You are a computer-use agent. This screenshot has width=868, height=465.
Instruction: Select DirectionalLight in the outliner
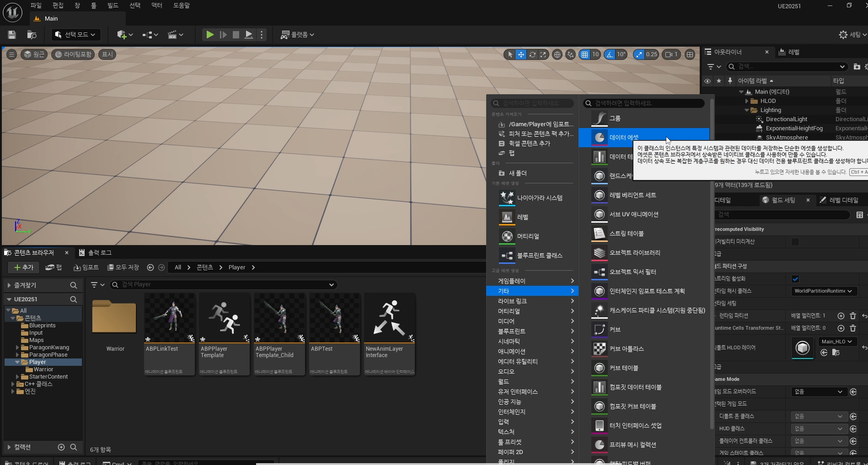(787, 119)
